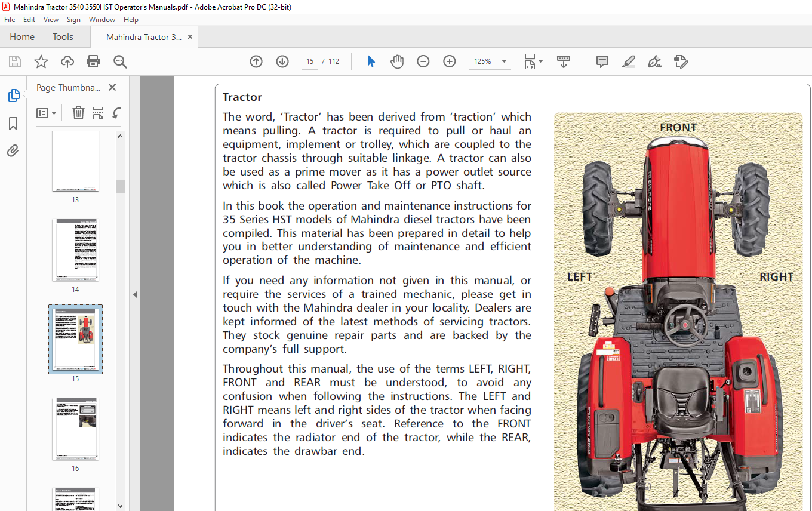Image resolution: width=812 pixels, height=511 pixels.
Task: Click 'Page Thumbna...' panel title
Action: coord(69,87)
